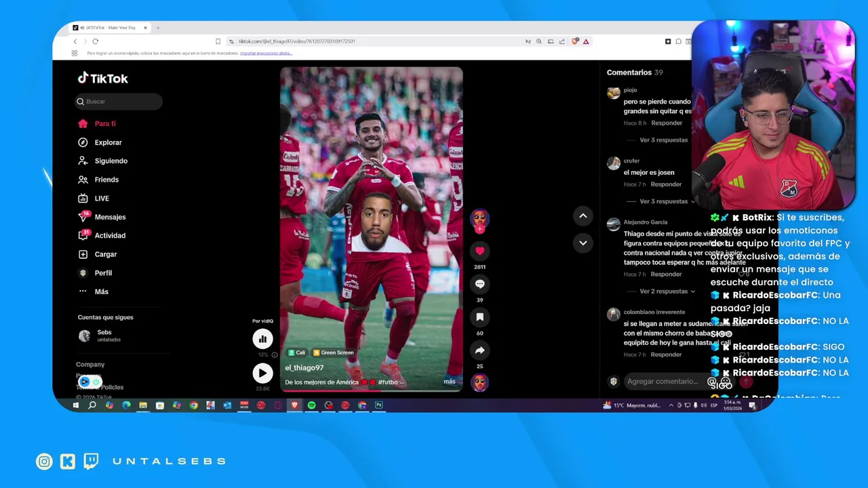Share the video with the arrow icon
Viewport: 868px width, 488px height.
coord(479,350)
